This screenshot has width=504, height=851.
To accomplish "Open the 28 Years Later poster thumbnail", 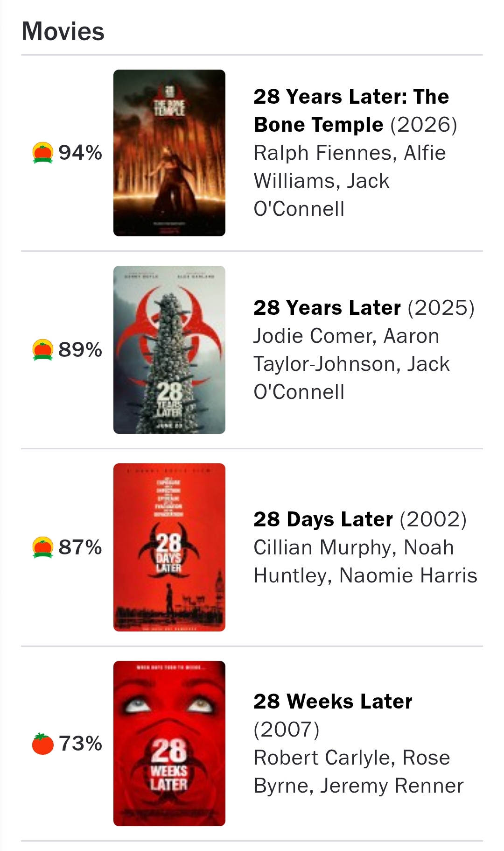I will [169, 350].
